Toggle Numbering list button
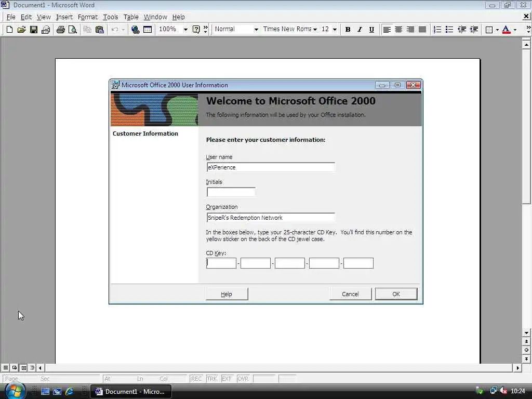The width and height of the screenshot is (532, 399). pos(437,30)
